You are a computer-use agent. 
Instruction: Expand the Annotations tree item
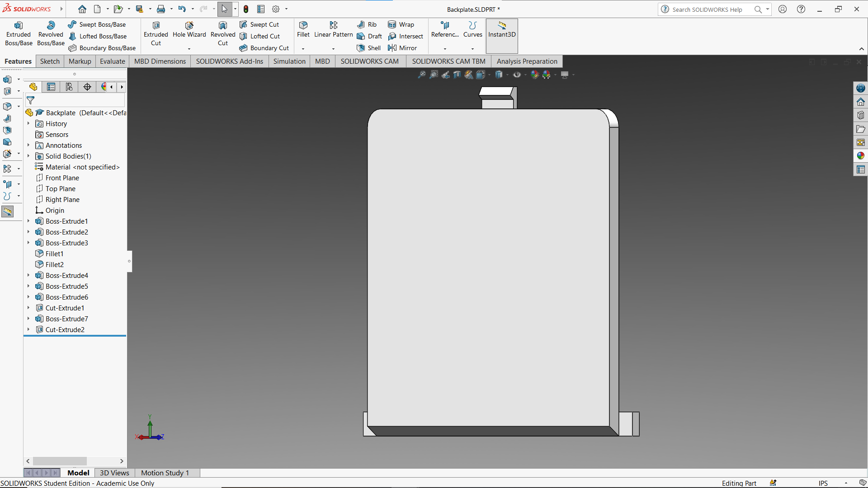click(x=28, y=145)
